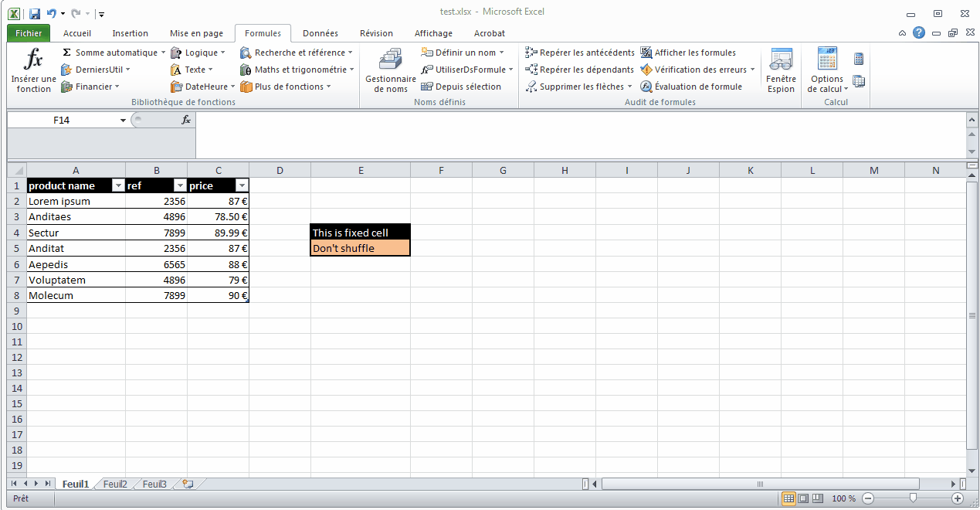Click the zoom slider handle
This screenshot has width=980, height=510.
pos(914,498)
